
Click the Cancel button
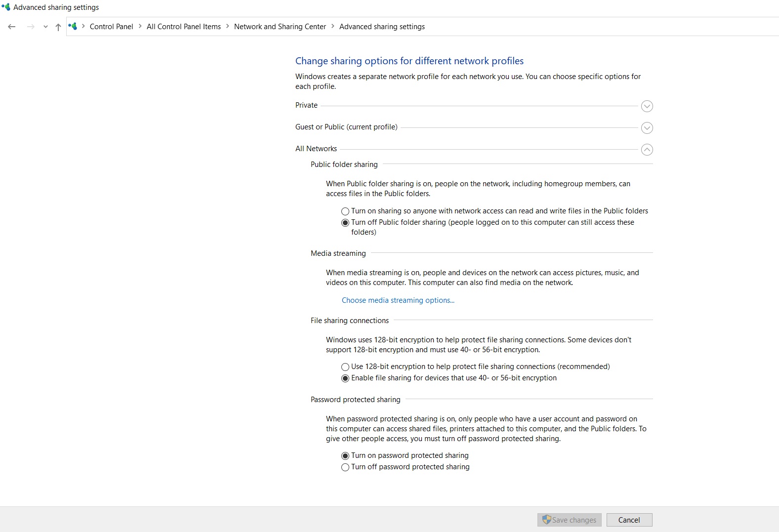(629, 520)
